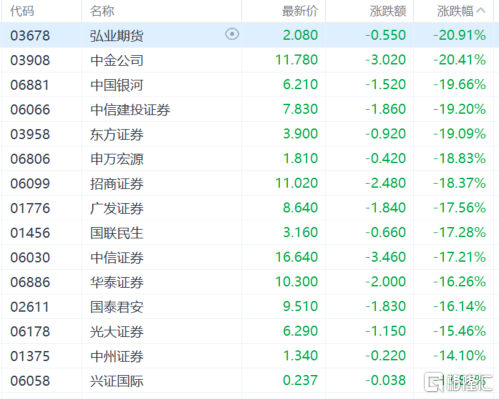499x399 pixels.
Task: Select stock code 03958
Action: click(30, 134)
